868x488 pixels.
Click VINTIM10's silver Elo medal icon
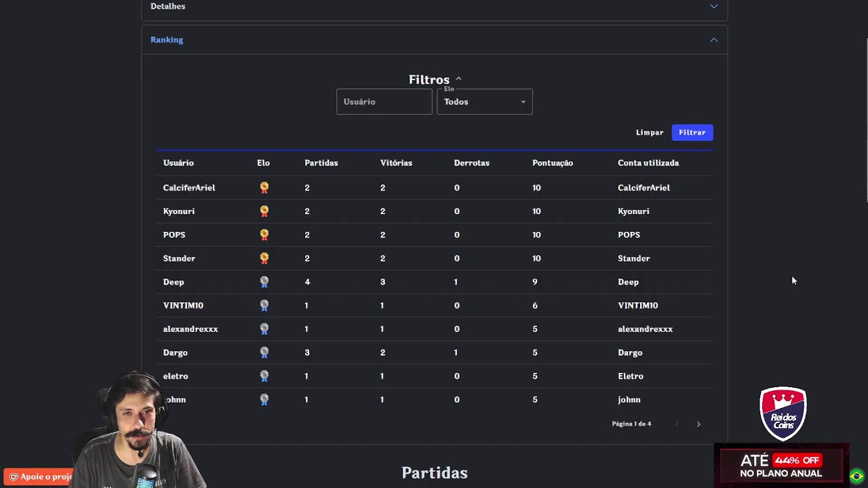[264, 306]
